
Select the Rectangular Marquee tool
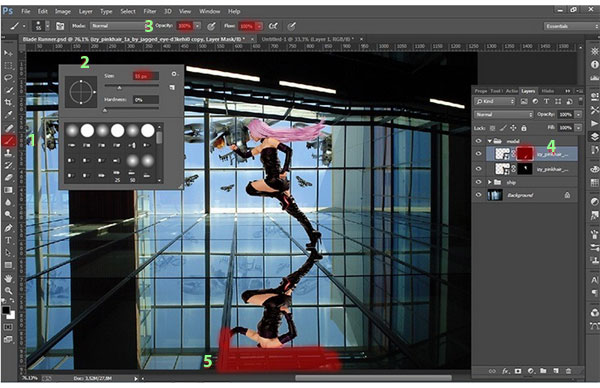[8, 65]
